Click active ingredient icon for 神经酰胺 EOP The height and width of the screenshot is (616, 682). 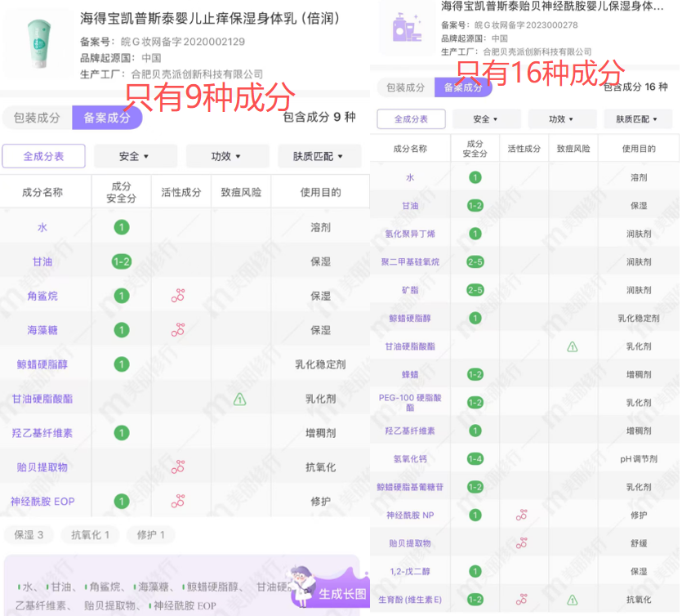click(178, 501)
